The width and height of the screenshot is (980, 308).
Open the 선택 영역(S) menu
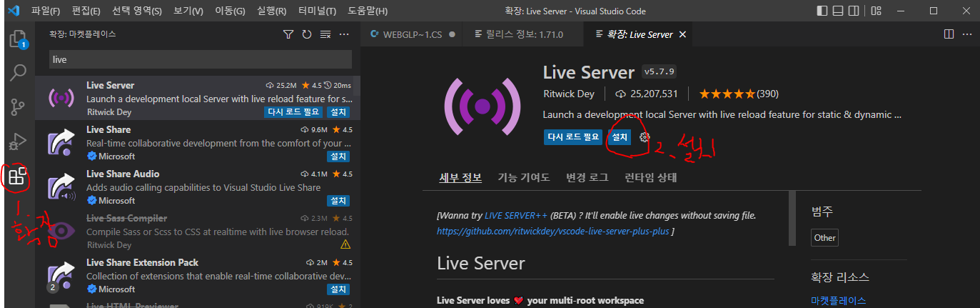137,11
